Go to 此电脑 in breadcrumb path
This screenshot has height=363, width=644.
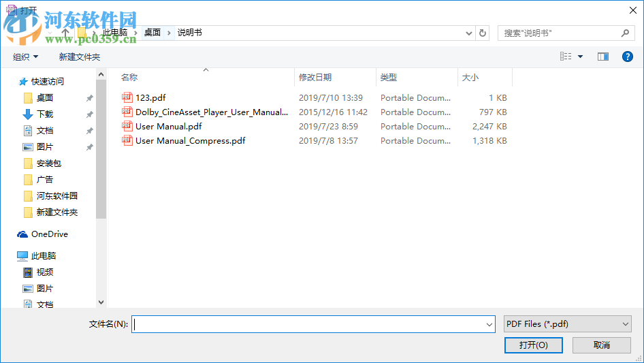pyautogui.click(x=115, y=33)
